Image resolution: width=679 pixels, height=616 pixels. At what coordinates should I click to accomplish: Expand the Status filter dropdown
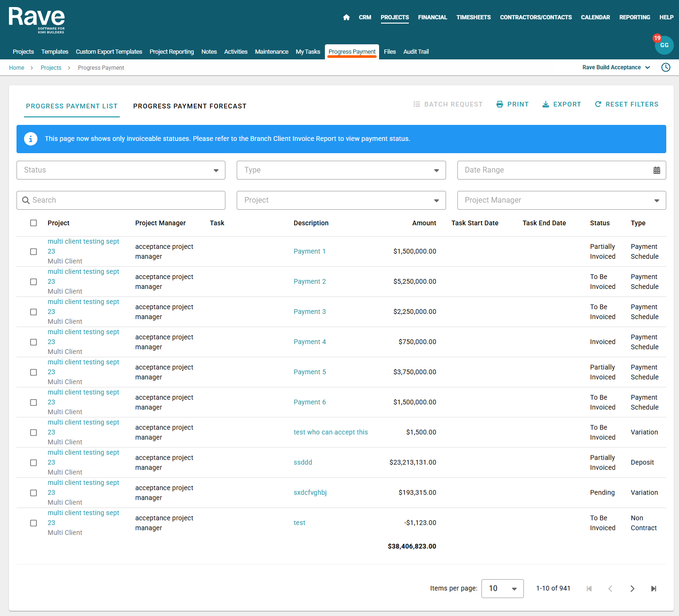(121, 170)
